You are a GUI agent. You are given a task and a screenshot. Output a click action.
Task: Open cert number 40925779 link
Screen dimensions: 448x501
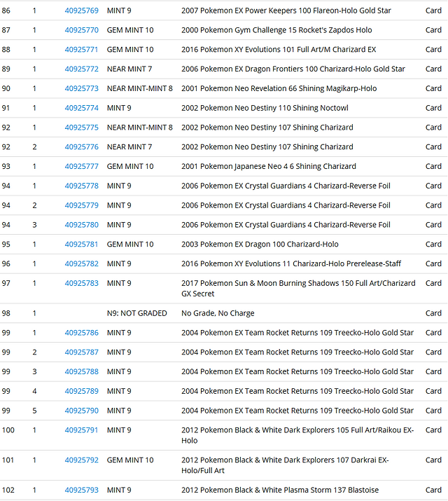click(81, 205)
